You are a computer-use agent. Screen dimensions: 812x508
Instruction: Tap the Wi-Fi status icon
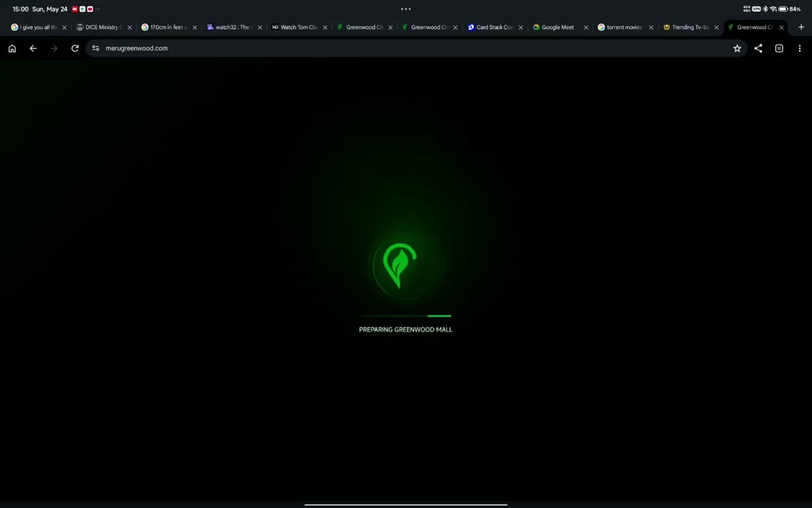tap(773, 9)
